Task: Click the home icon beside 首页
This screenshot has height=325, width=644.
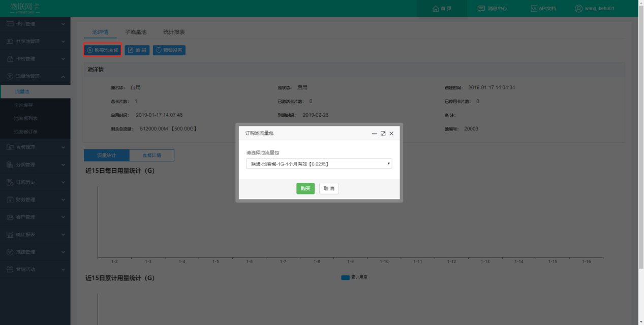Action: pos(435,9)
